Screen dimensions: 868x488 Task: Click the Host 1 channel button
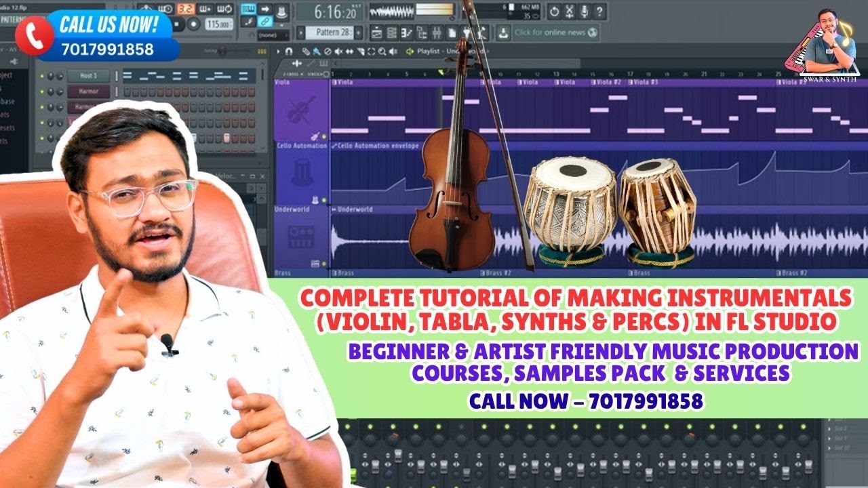click(x=89, y=75)
